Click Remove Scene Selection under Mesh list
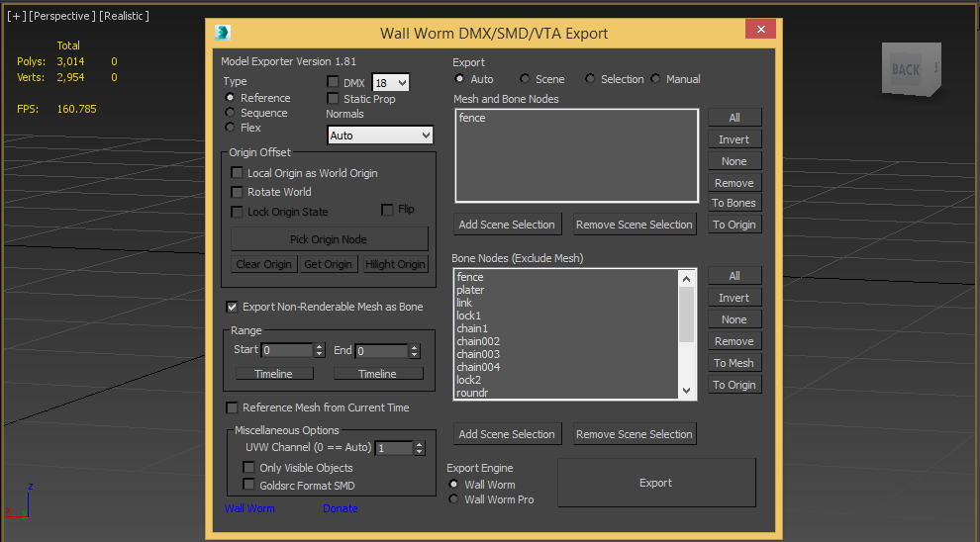The height and width of the screenshot is (542, 980). [x=635, y=225]
